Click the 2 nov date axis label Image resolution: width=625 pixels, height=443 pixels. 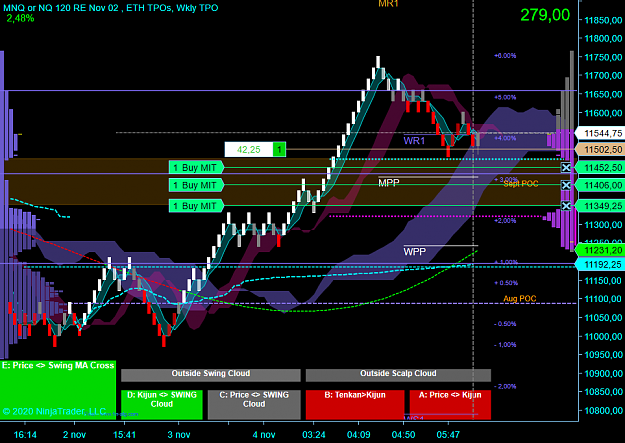(x=75, y=435)
